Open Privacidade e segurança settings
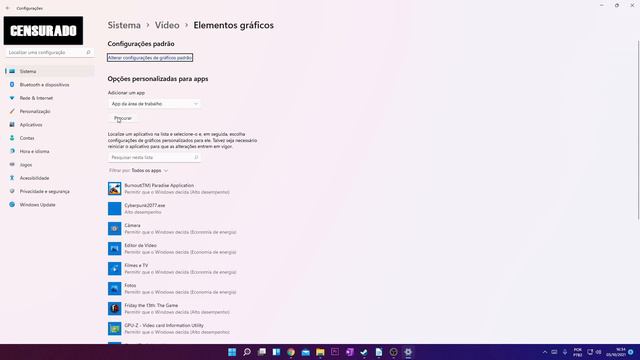This screenshot has height=360, width=640. (x=50, y=191)
